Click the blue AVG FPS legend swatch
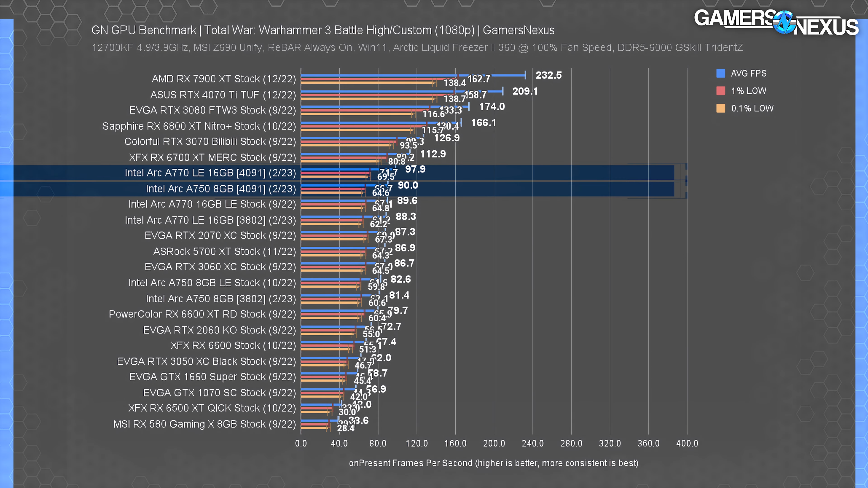Image resolution: width=868 pixels, height=488 pixels. pyautogui.click(x=721, y=73)
